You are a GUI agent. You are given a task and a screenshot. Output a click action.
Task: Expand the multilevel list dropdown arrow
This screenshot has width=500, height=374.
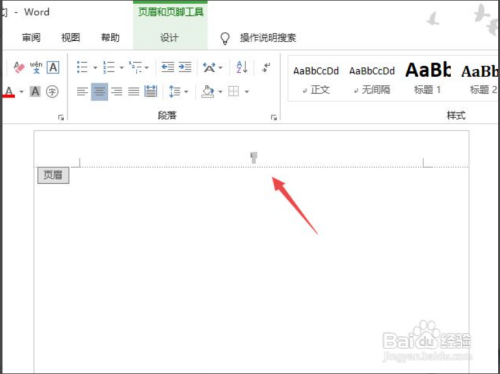coord(147,68)
